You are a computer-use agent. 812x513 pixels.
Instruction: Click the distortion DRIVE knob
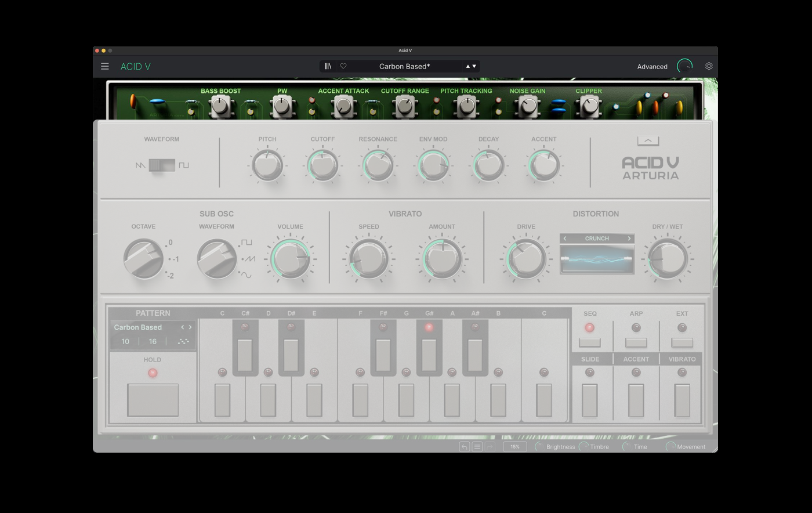(x=526, y=259)
